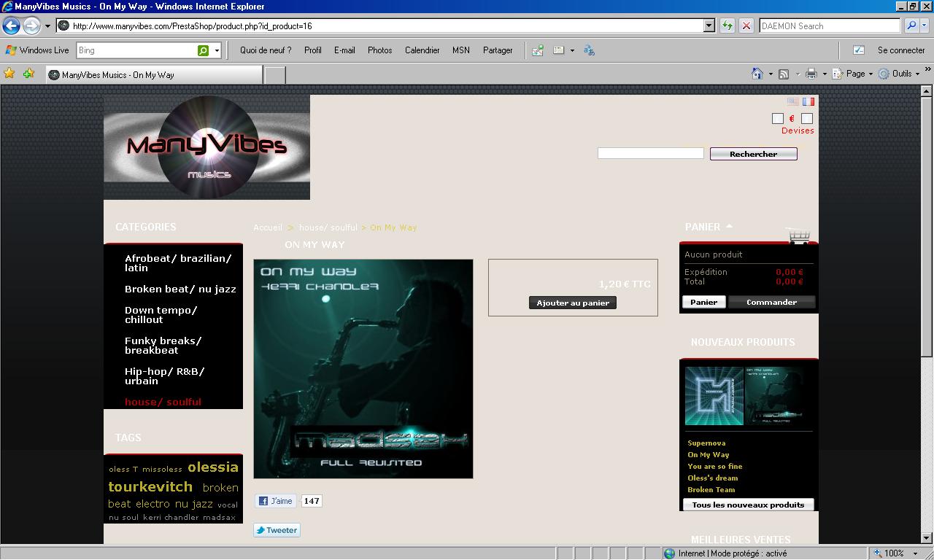Image resolution: width=934 pixels, height=560 pixels.
Task: Select the euro currency symbol
Action: tap(792, 119)
